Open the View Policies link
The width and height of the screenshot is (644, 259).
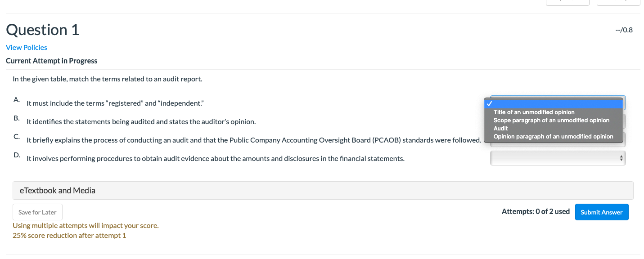26,47
